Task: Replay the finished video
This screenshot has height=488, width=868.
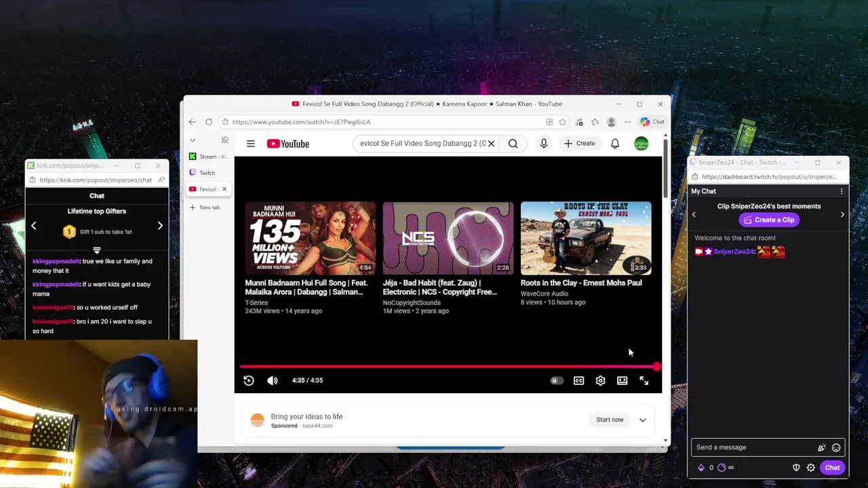Action: (x=249, y=380)
